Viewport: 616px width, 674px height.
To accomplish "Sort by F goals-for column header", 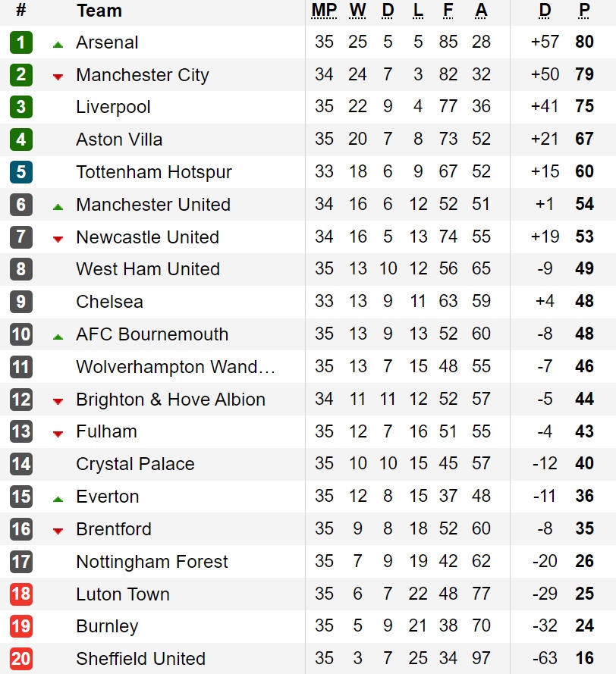I will pyautogui.click(x=448, y=11).
